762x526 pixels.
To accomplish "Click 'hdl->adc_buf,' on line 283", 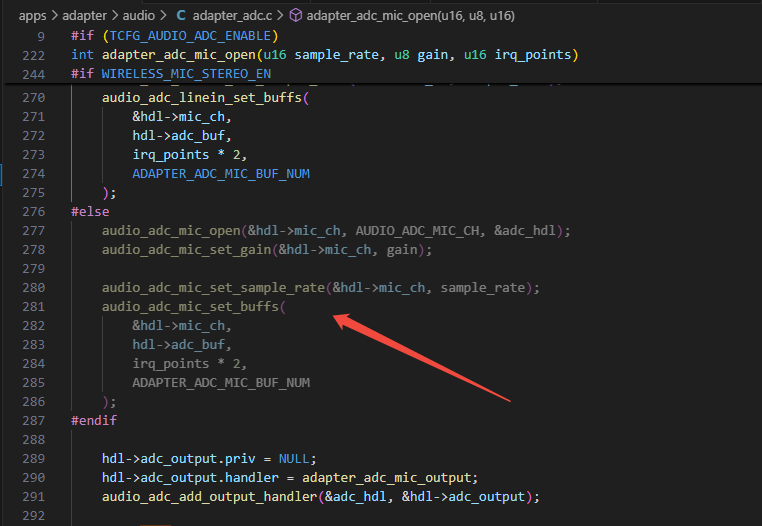I will click(182, 345).
